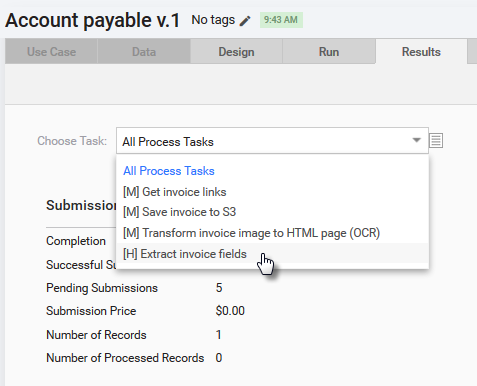Viewport: 477px width, 386px height.
Task: Edit tags using the pencil icon
Action: coord(245,21)
